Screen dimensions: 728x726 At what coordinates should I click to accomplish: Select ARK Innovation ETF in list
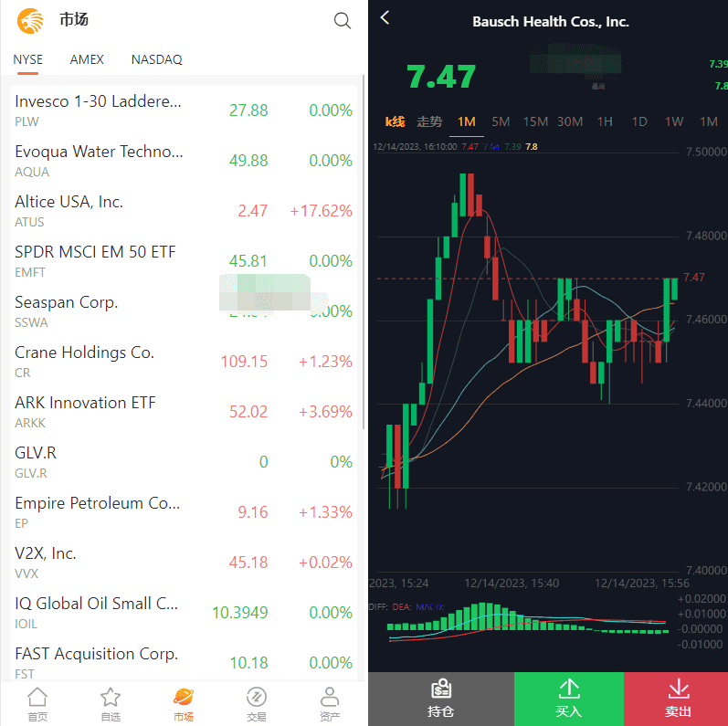183,411
